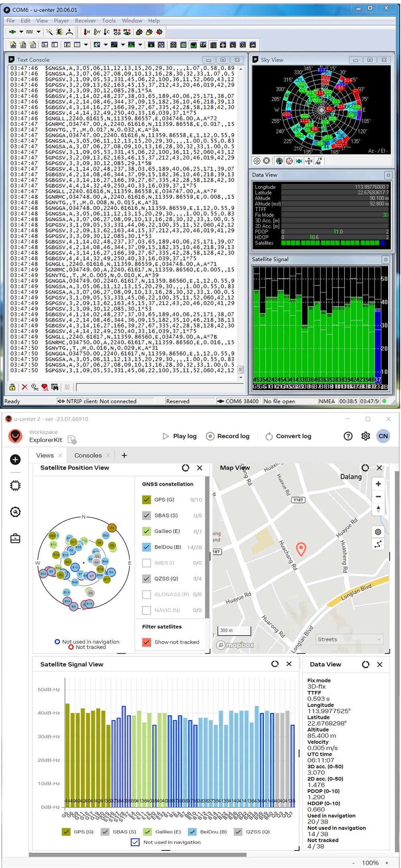The width and height of the screenshot is (401, 868).
Task: Click the Galileo (E) legend color swatch
Action: [148, 832]
